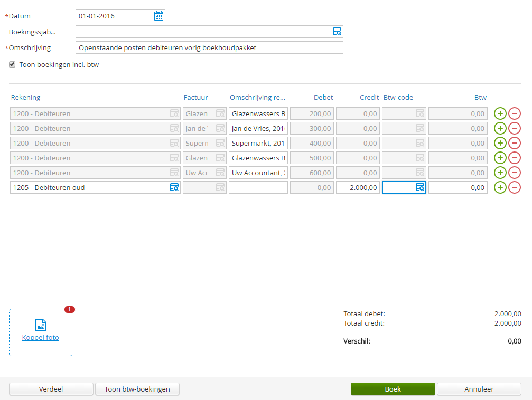
Task: Click the Annuleer button
Action: pos(479,389)
